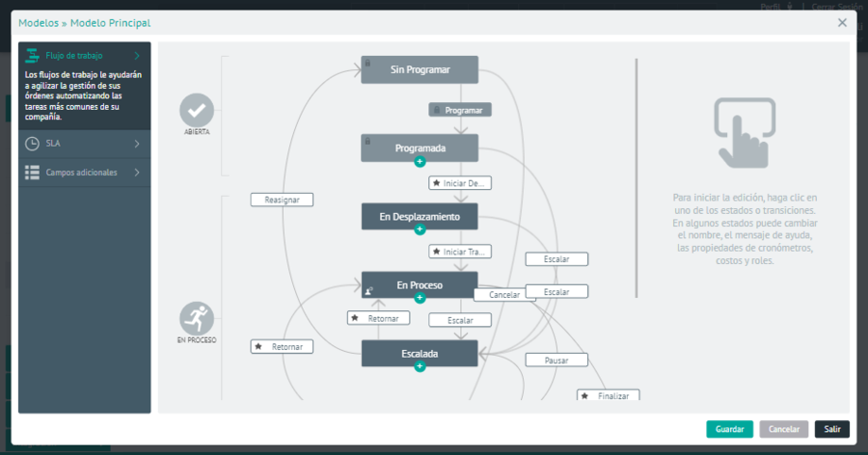Close the Modelo Principal dialog
The image size is (868, 455).
tap(842, 23)
